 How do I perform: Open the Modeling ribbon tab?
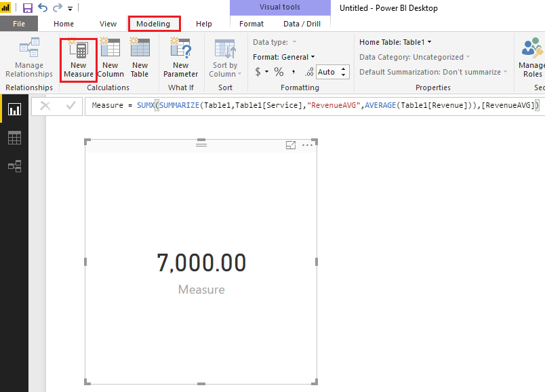[153, 24]
